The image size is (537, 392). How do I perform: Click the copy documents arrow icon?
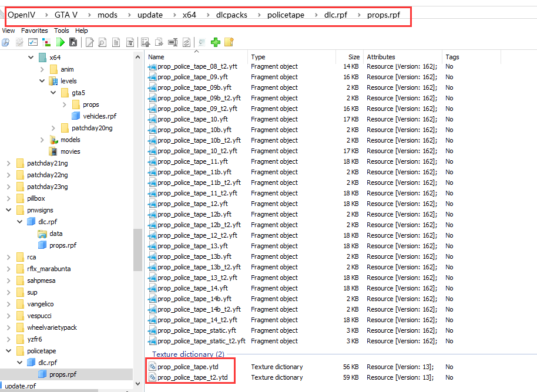159,42
